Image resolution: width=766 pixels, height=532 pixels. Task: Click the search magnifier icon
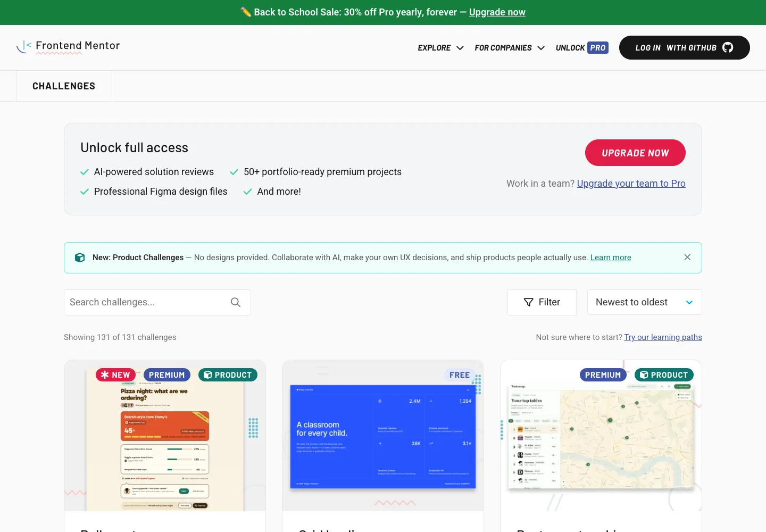tap(236, 302)
